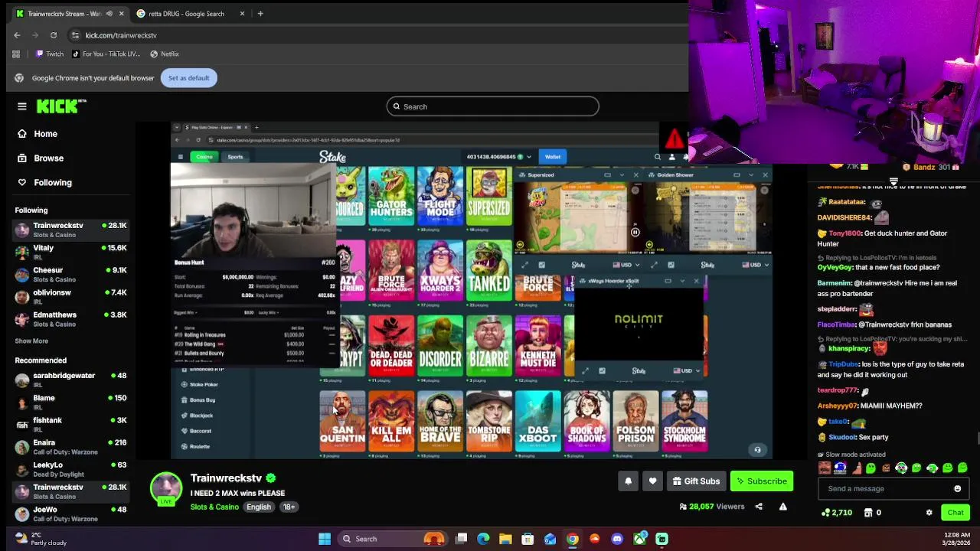Click San Quentin slot thumbnail
This screenshot has height=551, width=980.
coord(342,422)
